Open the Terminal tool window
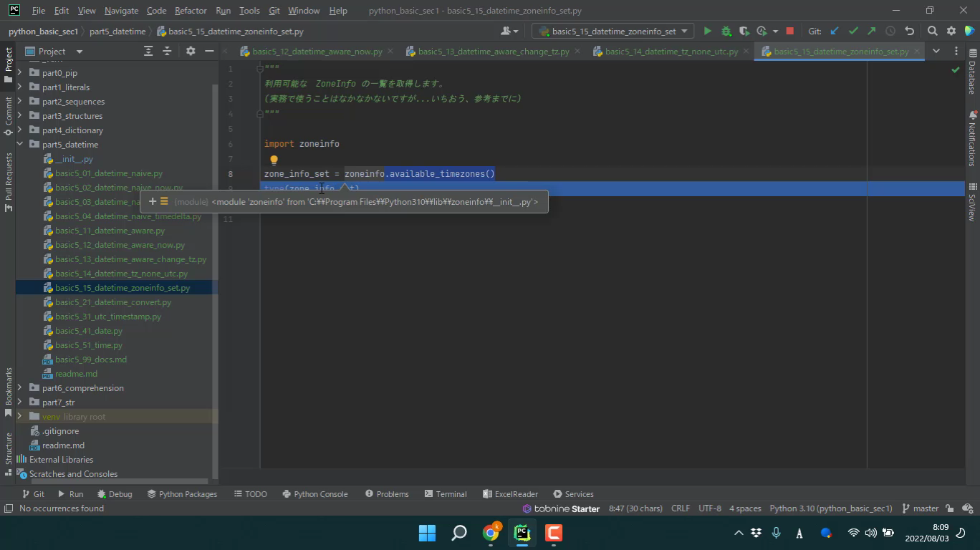 [x=445, y=494]
